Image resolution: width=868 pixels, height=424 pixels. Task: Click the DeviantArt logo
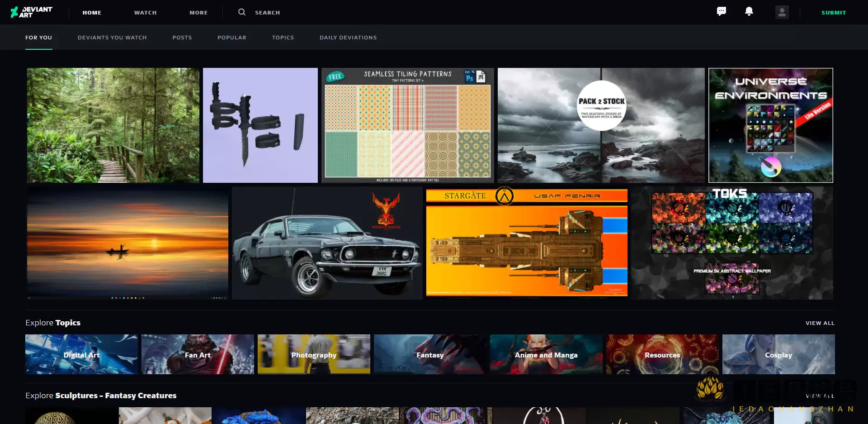(x=32, y=12)
